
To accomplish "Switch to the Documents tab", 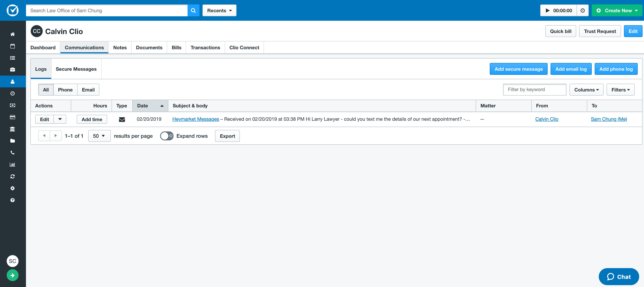I will [x=149, y=47].
